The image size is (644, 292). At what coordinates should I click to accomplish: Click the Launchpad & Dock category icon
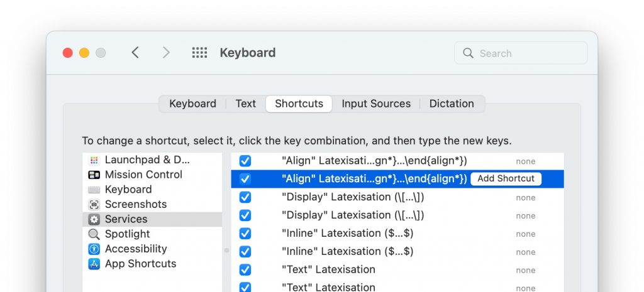pyautogui.click(x=94, y=160)
